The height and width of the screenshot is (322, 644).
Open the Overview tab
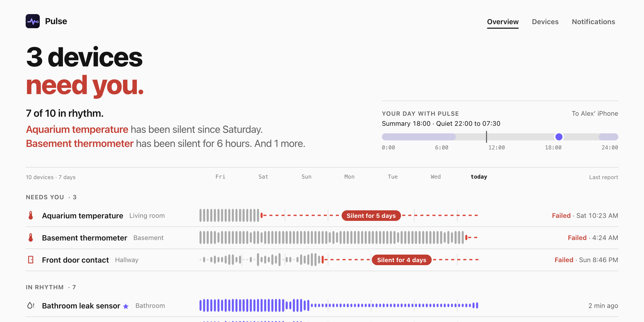tap(503, 22)
